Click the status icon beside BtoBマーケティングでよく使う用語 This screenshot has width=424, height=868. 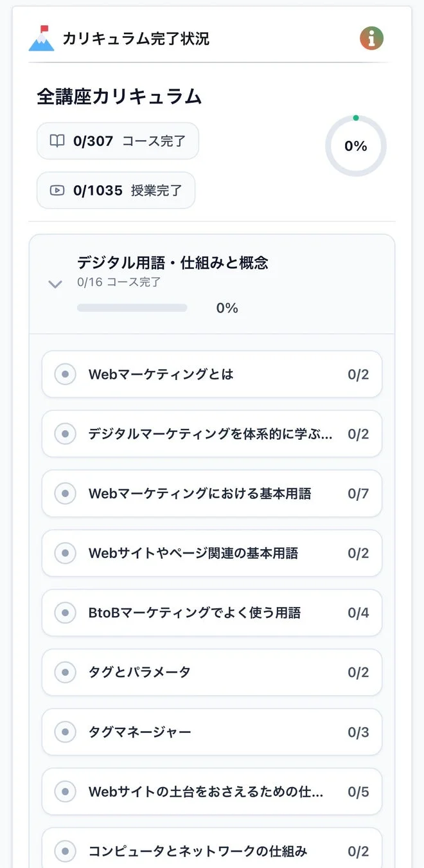(64, 613)
